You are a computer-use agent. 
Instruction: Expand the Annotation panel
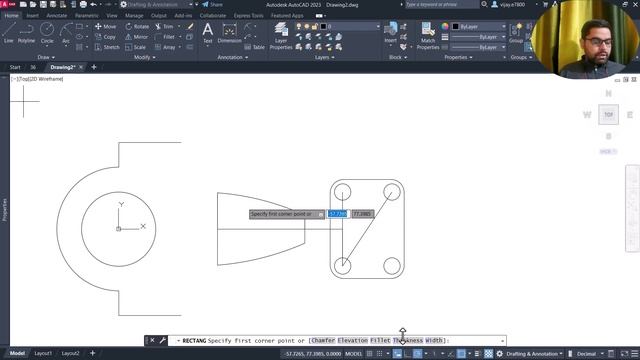(233, 58)
